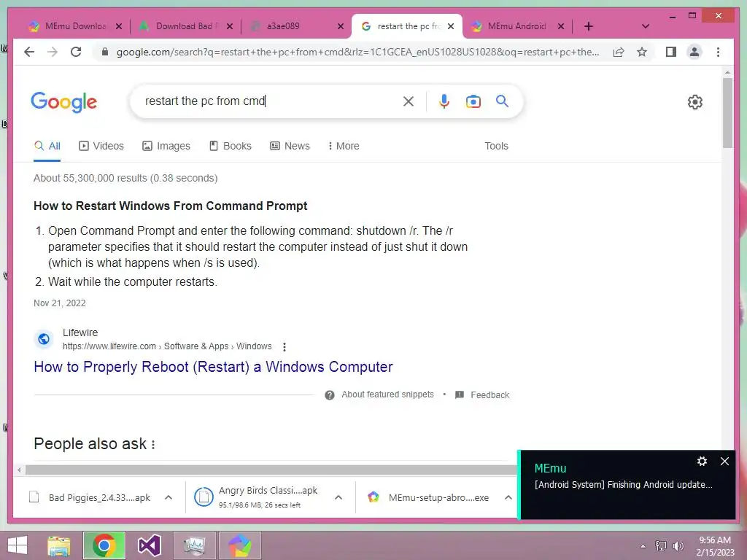The width and height of the screenshot is (747, 560).
Task: Click the address bar URL
Action: click(357, 52)
